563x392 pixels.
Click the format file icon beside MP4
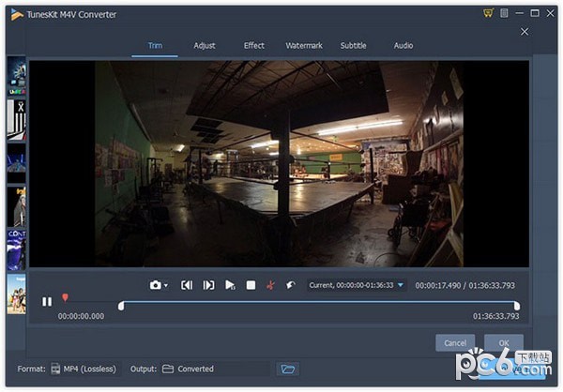(55, 369)
